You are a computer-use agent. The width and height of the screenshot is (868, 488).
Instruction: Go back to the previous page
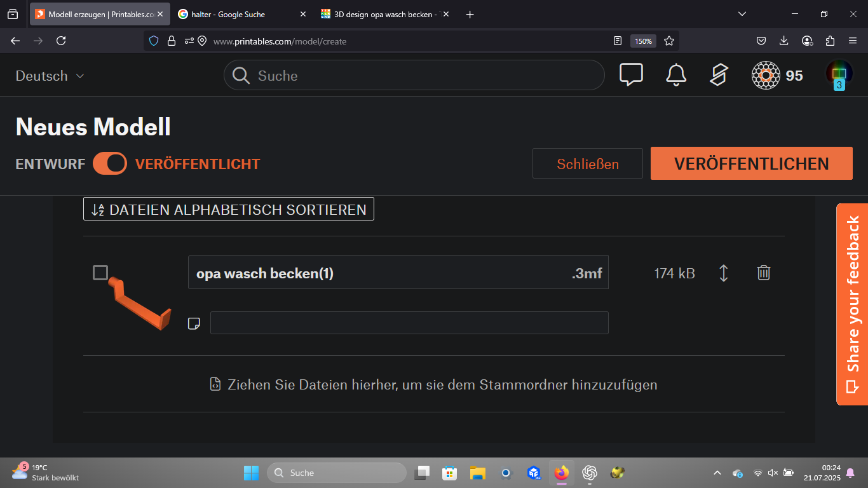click(x=15, y=41)
